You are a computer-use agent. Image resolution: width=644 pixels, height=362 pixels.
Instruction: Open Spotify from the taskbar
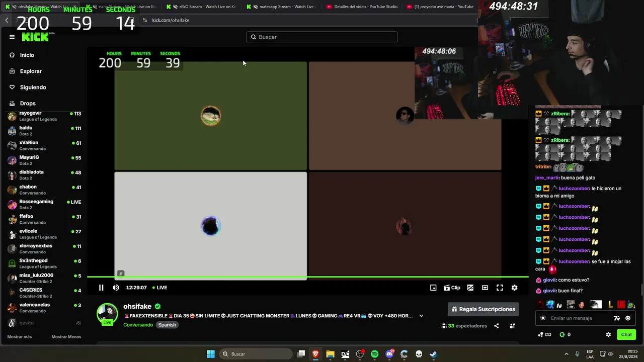click(375, 354)
